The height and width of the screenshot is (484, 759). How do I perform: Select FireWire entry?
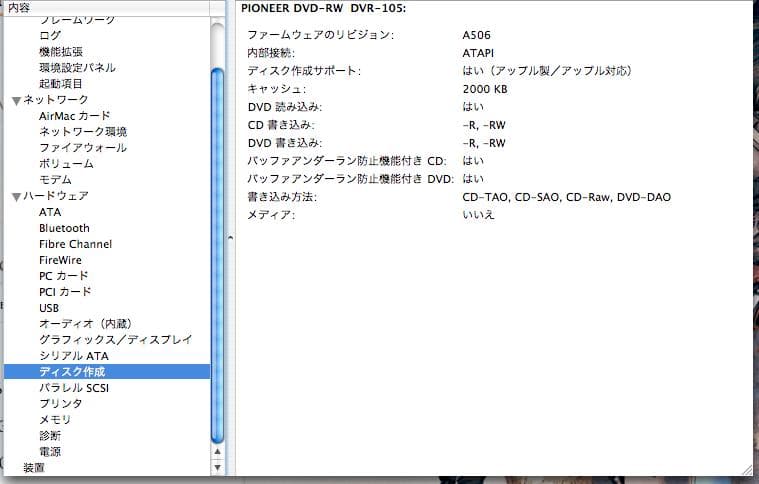point(61,260)
